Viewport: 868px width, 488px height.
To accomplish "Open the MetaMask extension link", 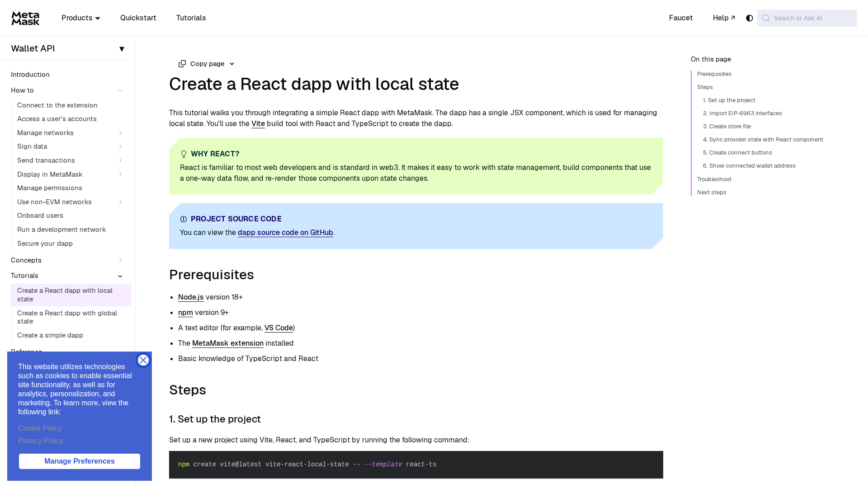I will pos(228,343).
